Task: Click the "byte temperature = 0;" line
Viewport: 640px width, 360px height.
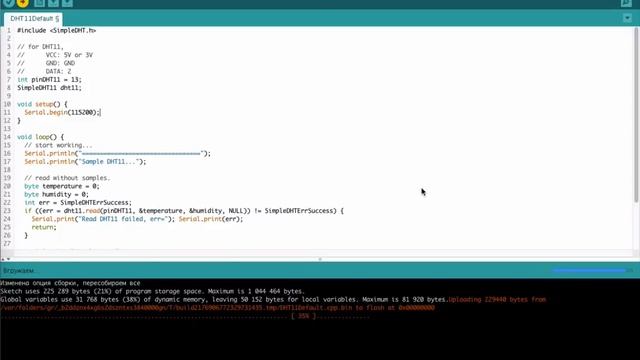Action: tap(62, 186)
